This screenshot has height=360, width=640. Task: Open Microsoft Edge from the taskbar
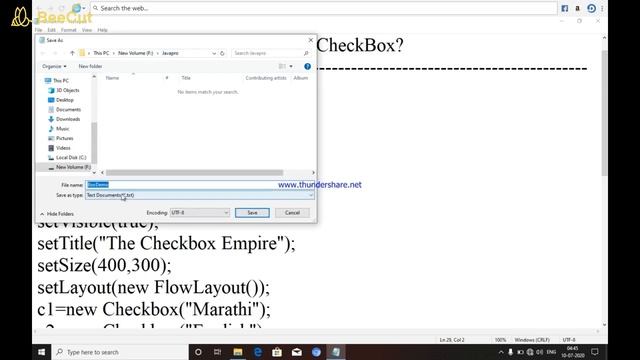[258, 352]
